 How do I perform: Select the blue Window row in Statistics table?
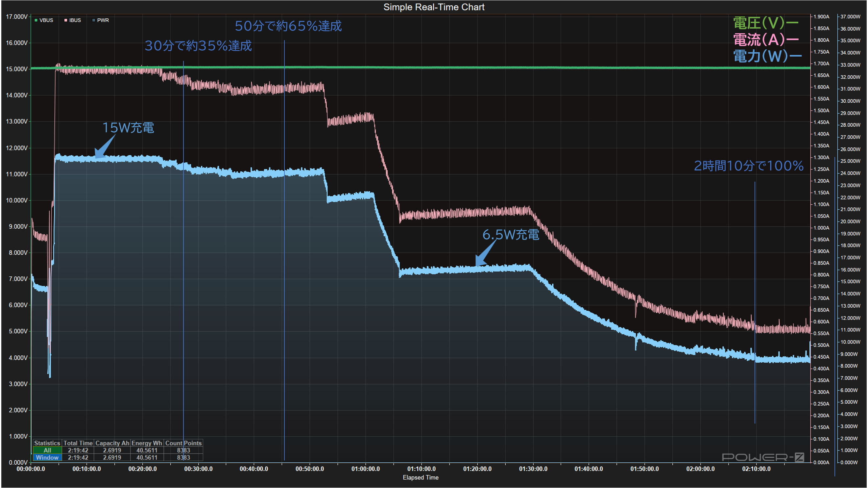pyautogui.click(x=47, y=458)
